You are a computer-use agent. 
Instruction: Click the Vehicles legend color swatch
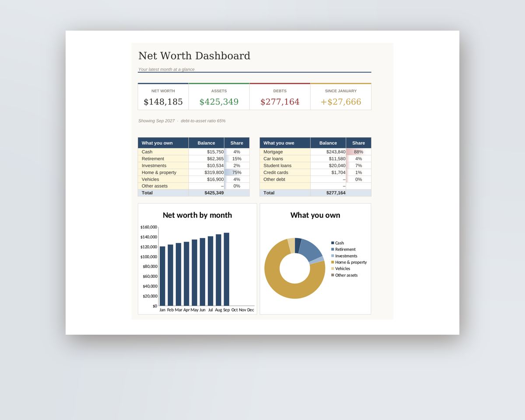(x=332, y=269)
